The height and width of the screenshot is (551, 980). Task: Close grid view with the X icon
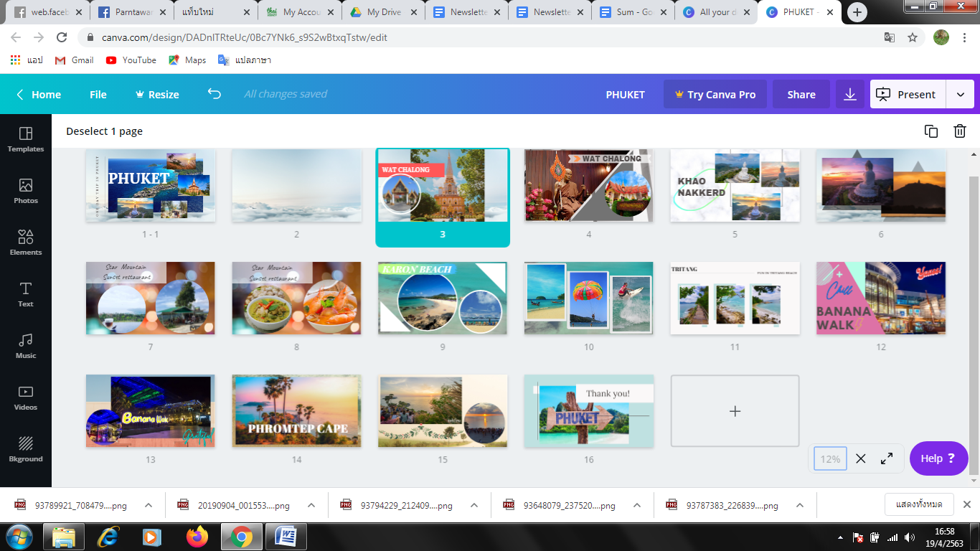(x=861, y=458)
